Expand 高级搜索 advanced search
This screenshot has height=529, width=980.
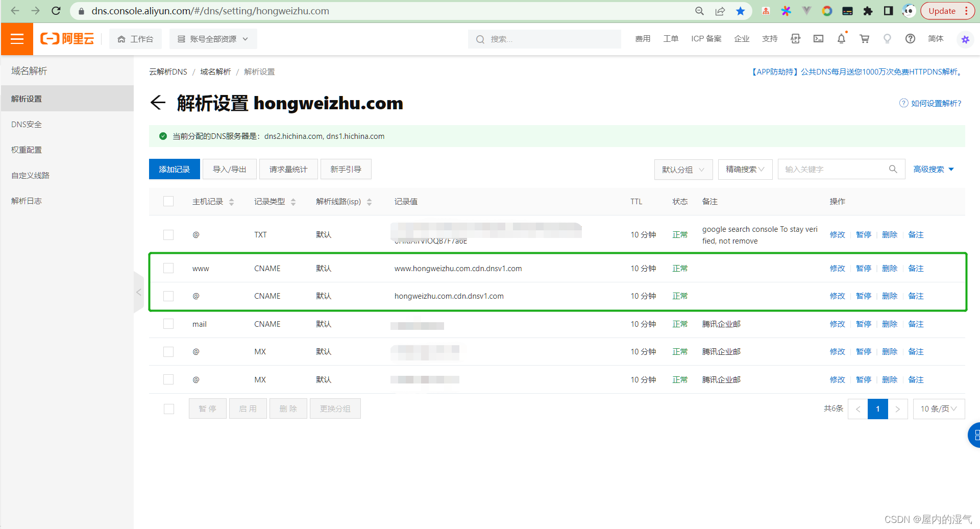(934, 170)
